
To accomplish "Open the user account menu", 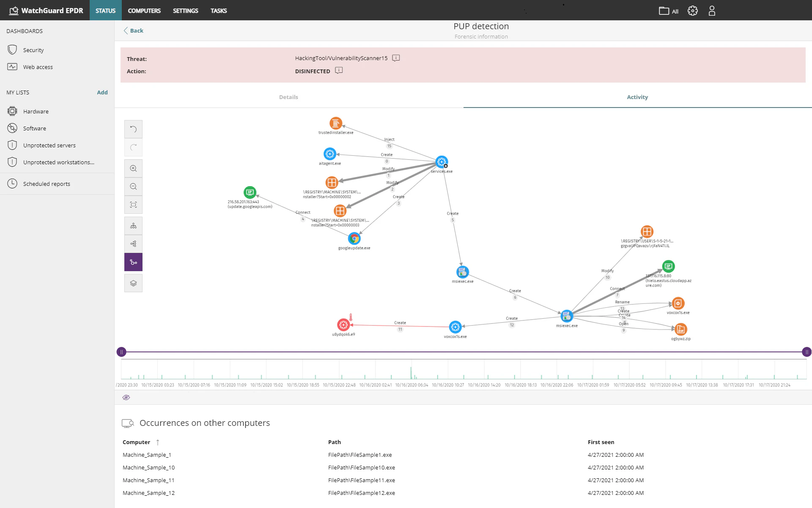I will tap(712, 11).
